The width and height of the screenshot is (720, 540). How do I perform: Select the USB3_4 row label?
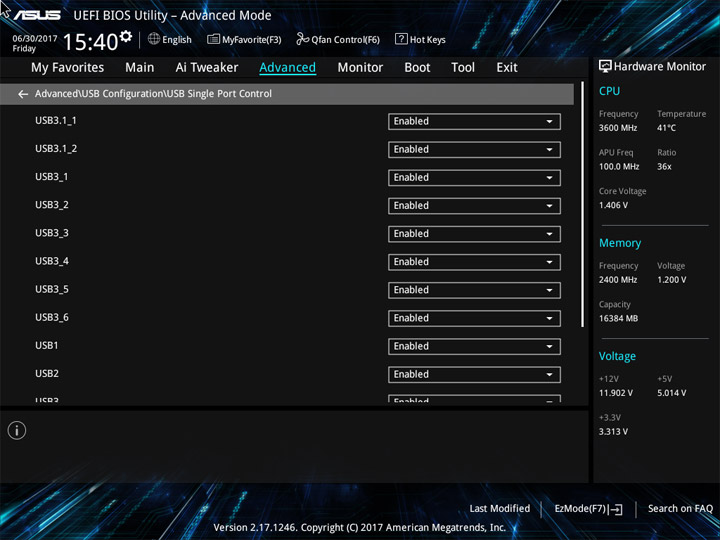pos(52,261)
